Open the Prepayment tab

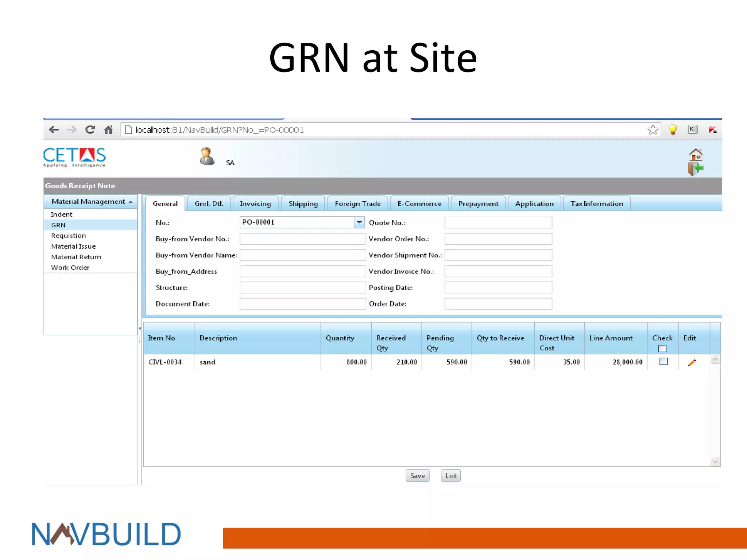click(478, 203)
